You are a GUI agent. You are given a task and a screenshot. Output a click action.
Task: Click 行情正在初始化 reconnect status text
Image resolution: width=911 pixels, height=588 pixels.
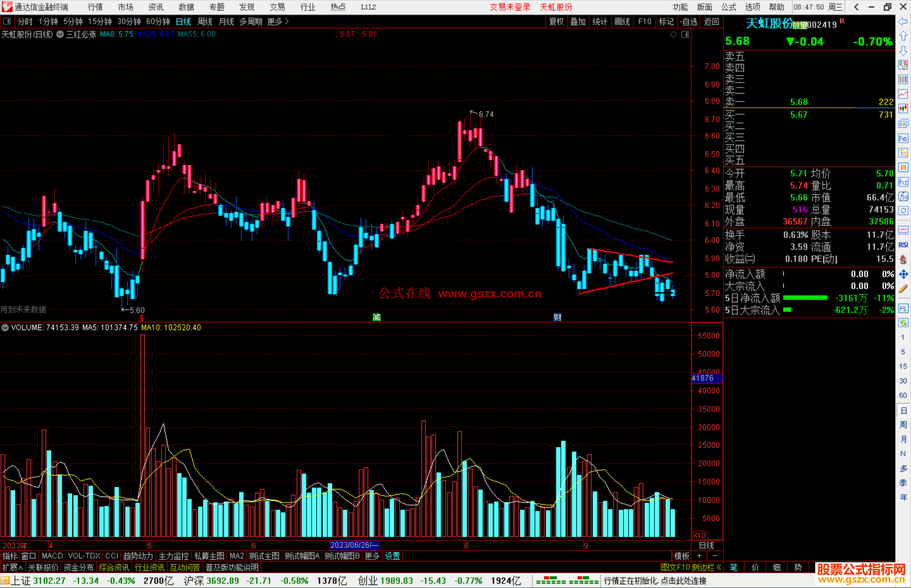point(655,581)
